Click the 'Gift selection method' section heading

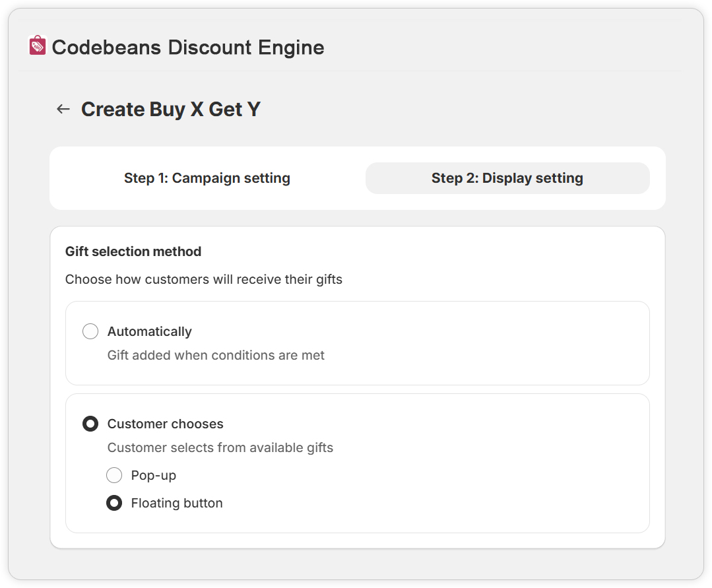click(133, 251)
